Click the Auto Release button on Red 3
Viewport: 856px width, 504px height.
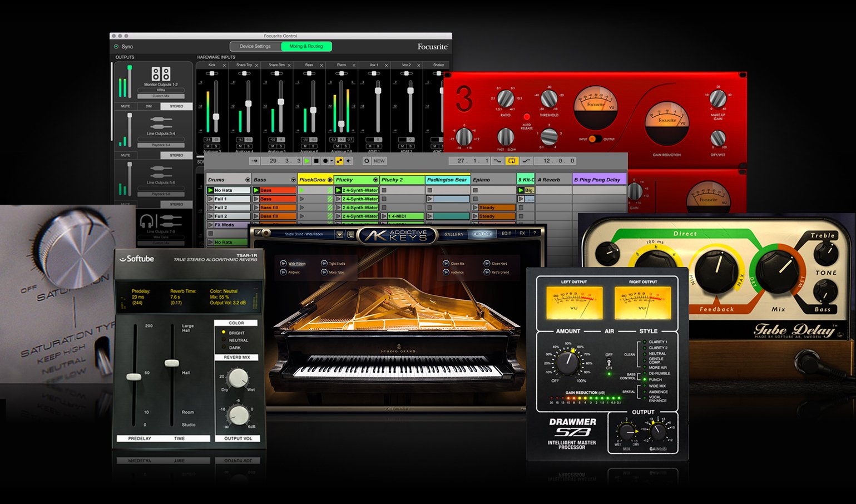coord(526,117)
